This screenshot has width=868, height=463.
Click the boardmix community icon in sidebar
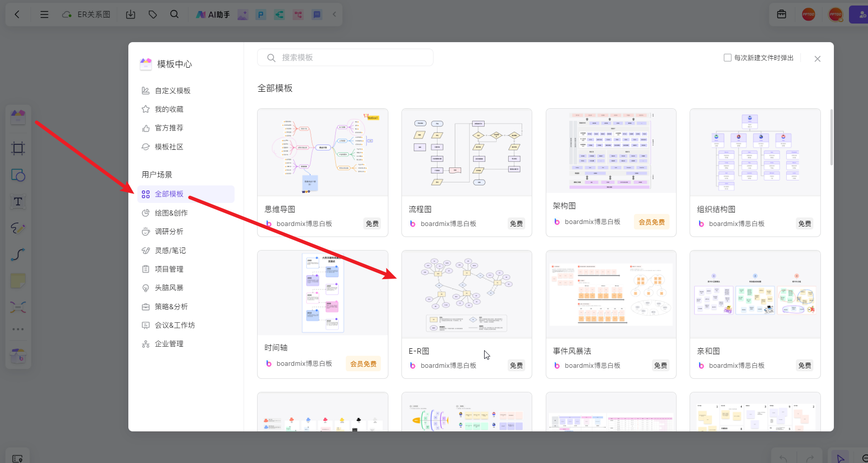[x=18, y=356]
